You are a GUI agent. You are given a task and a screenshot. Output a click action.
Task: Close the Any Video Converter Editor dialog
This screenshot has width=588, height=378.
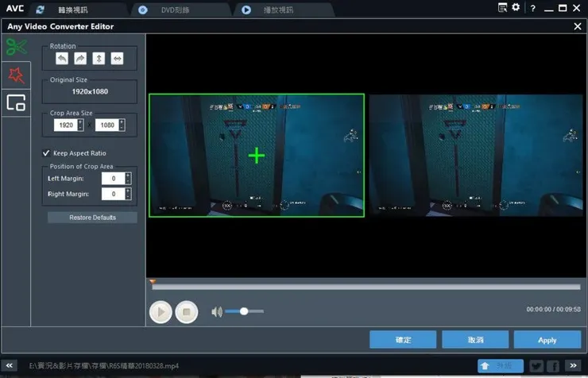tap(578, 26)
